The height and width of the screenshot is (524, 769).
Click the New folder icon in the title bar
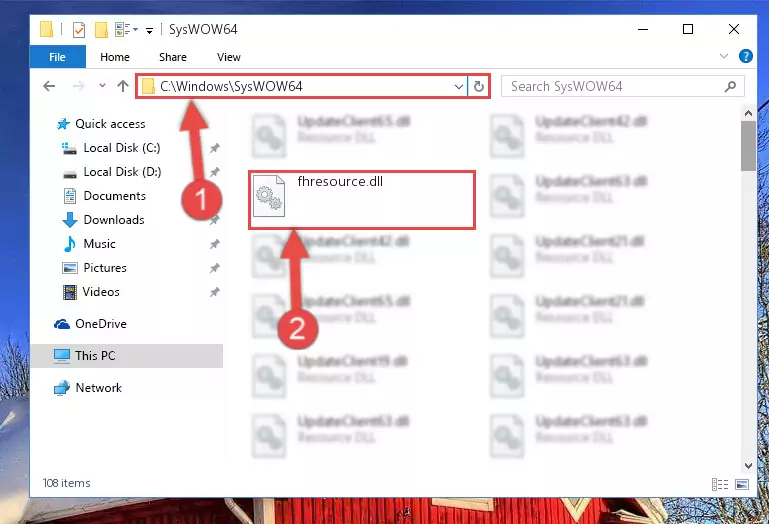[101, 30]
